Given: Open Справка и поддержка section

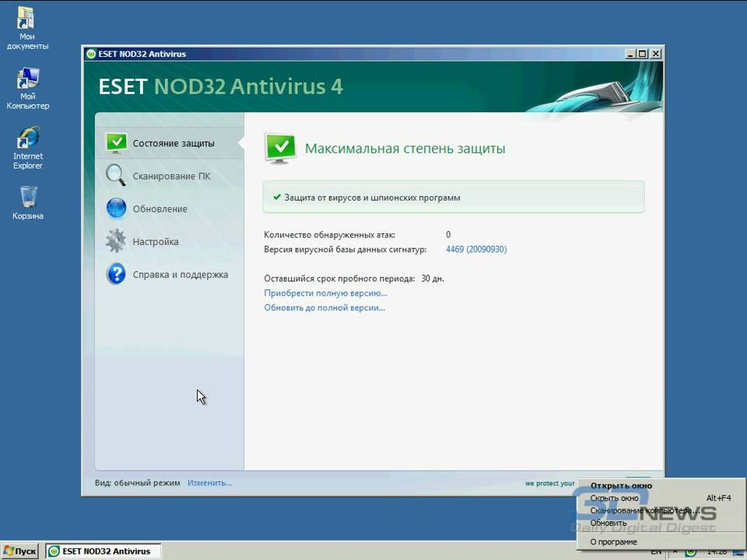Looking at the screenshot, I should (180, 275).
